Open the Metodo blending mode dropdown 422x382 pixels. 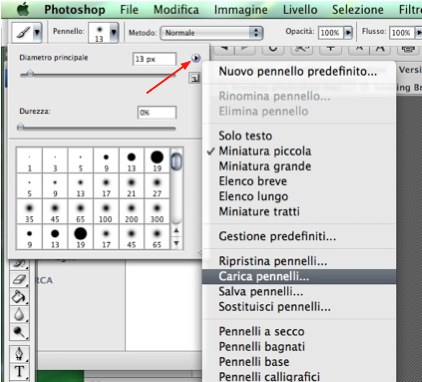[211, 33]
